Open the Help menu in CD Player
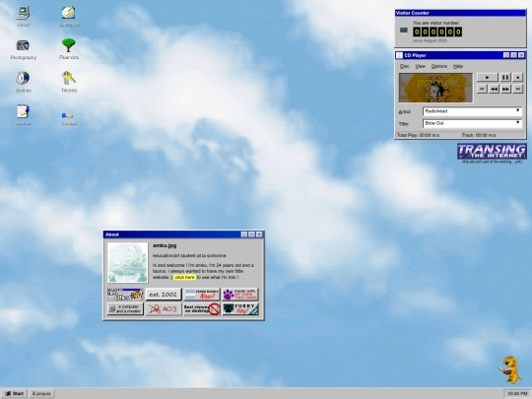Viewport: 532px width, 399px height. 458,66
